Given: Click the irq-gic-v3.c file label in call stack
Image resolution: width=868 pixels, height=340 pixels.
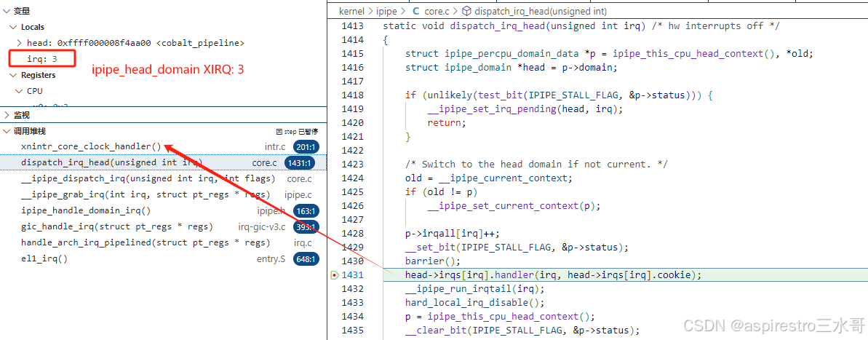Looking at the screenshot, I should (x=262, y=227).
